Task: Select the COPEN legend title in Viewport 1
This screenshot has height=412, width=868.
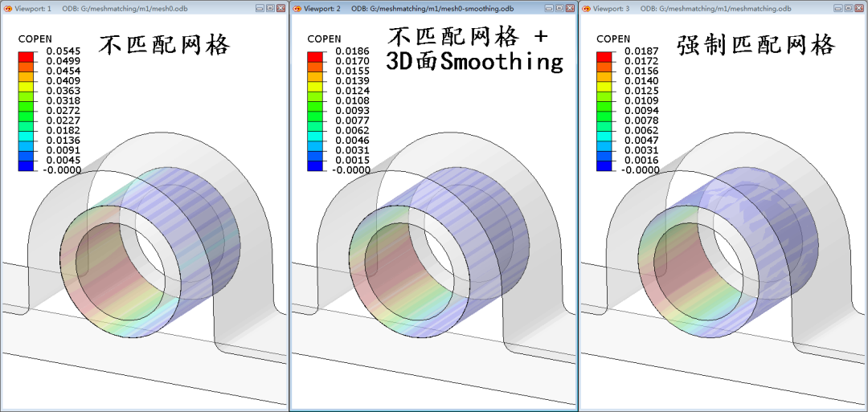Action: click(x=35, y=39)
